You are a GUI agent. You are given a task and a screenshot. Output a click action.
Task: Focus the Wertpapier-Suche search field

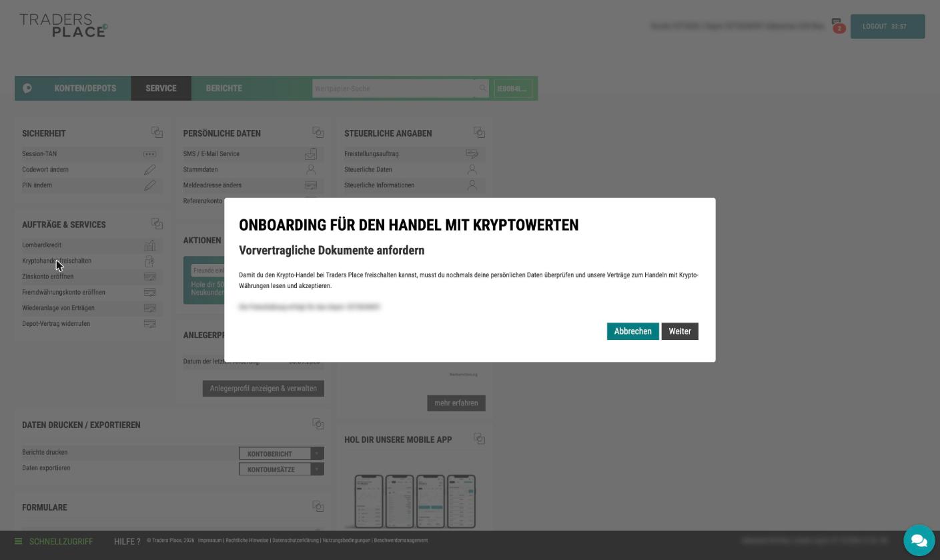[394, 89]
